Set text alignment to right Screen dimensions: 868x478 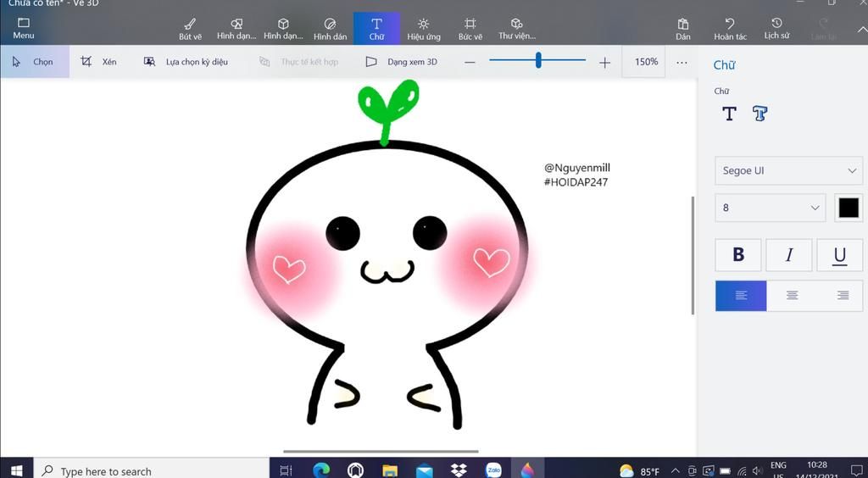843,296
